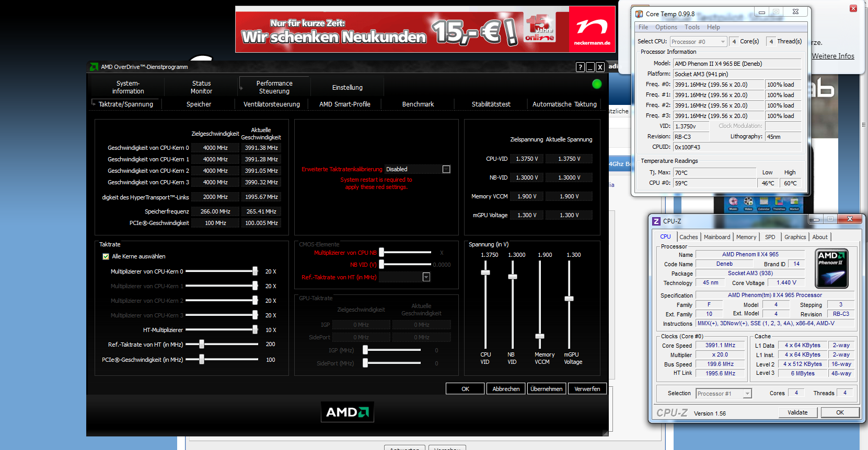868x450 pixels.
Task: Click the Core Temp title bar icon
Action: (639, 14)
